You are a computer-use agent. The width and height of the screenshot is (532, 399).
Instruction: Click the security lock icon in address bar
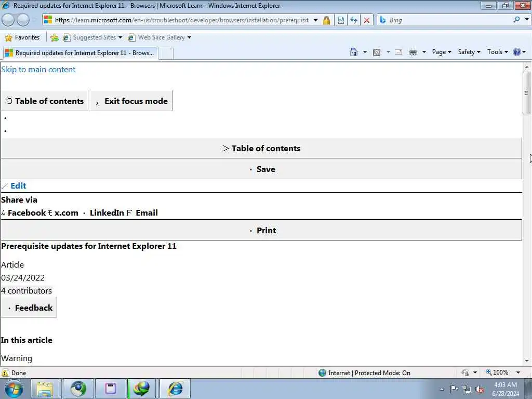coord(326,20)
